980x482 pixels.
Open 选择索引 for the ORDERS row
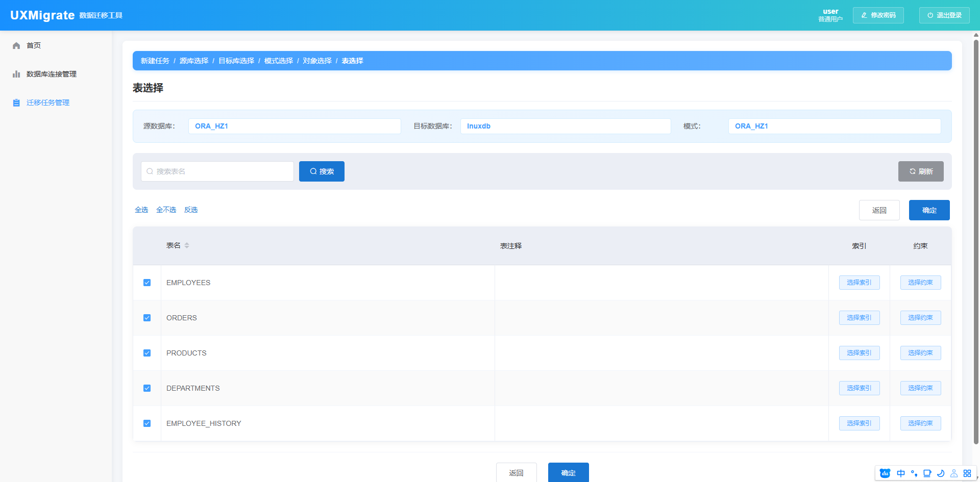coord(859,318)
